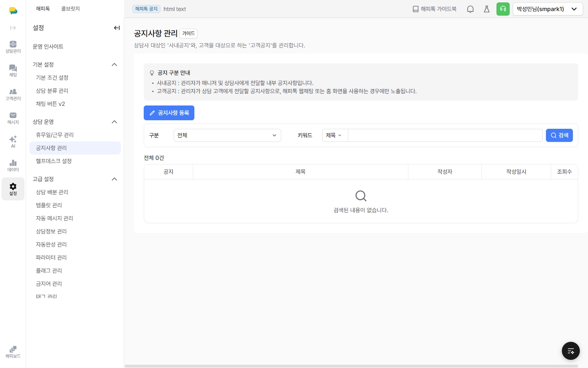Collapse the settings panel with arrow icon

[117, 28]
